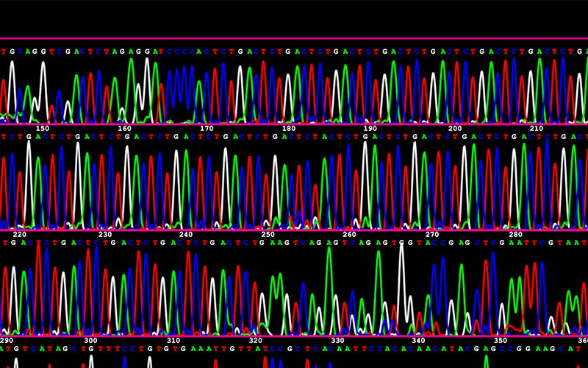Select position label 340

click(x=418, y=341)
